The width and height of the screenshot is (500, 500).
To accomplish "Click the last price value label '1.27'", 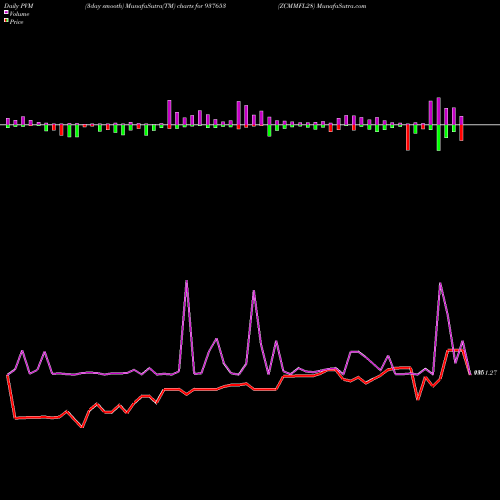I will point(490,373).
